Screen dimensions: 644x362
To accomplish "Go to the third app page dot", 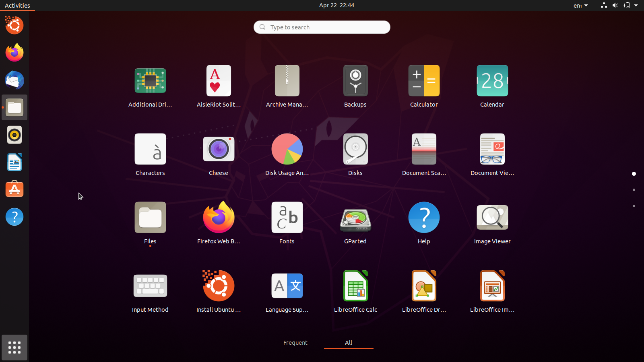I will point(634,206).
